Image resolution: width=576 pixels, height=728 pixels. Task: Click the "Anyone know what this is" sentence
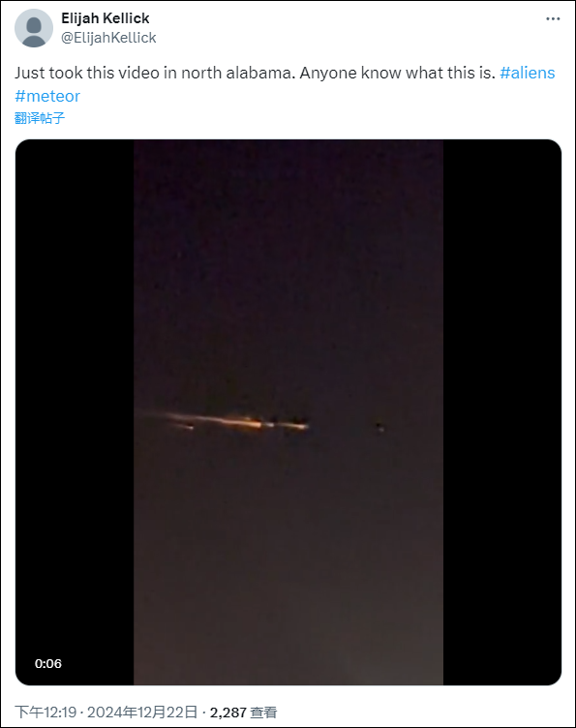398,73
